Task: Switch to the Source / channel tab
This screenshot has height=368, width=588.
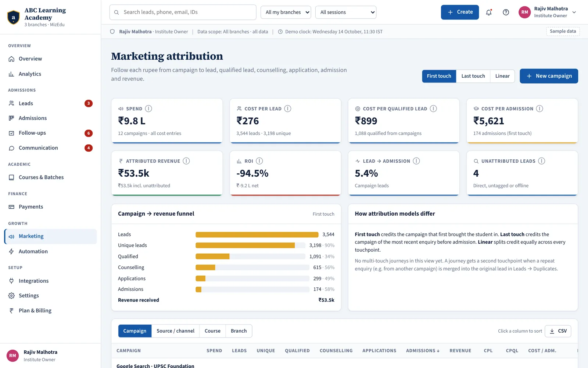Action: pyautogui.click(x=175, y=331)
